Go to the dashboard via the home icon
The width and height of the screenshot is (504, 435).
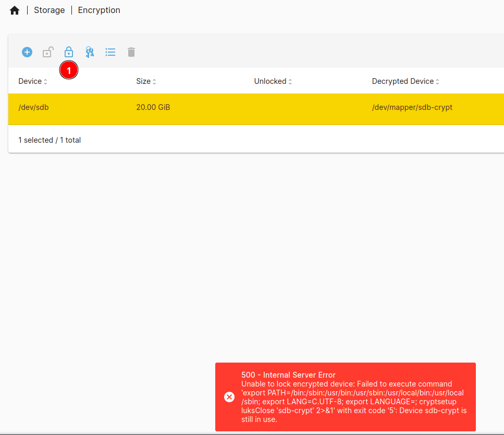[x=14, y=10]
